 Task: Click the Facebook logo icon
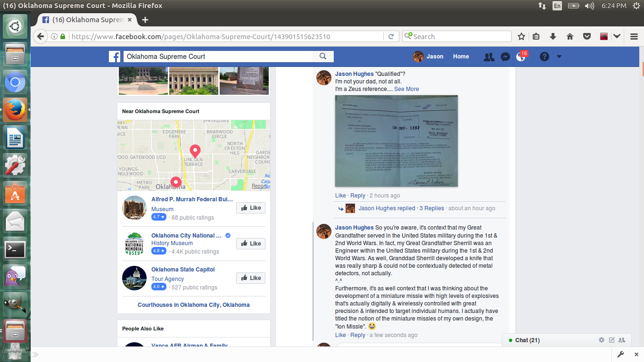(x=115, y=57)
